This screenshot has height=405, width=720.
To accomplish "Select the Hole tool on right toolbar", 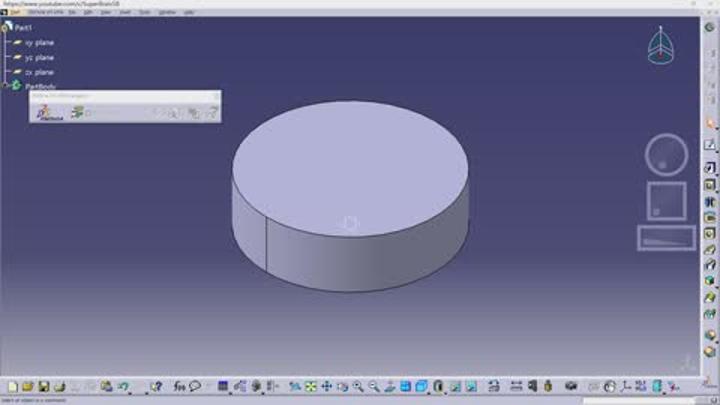I will point(709,234).
